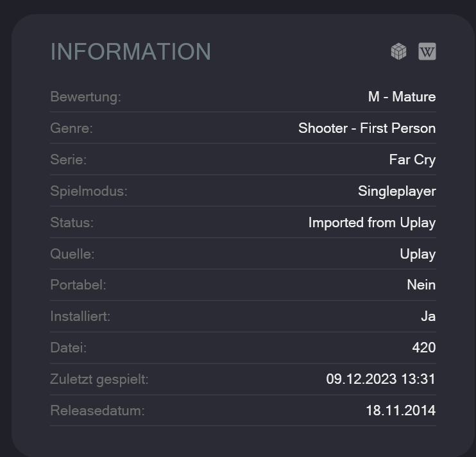The height and width of the screenshot is (457, 476).
Task: Click the Genre label
Action: coord(71,128)
